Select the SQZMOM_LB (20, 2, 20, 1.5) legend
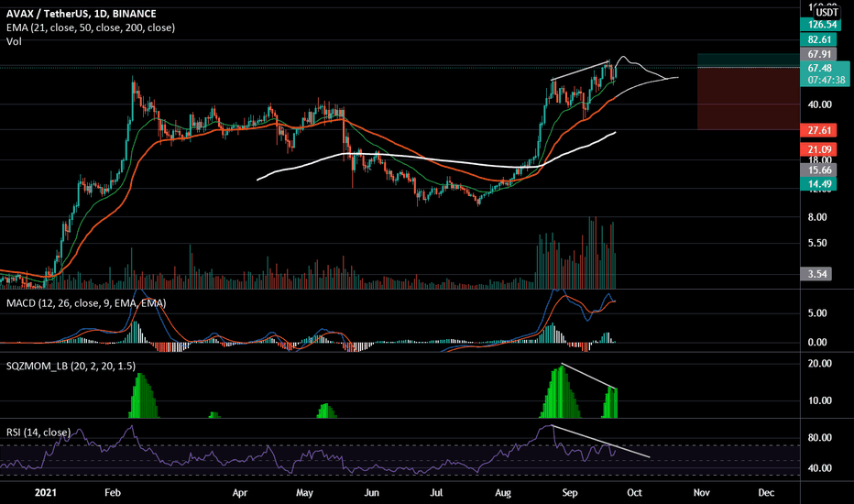This screenshot has width=854, height=504. coord(71,367)
